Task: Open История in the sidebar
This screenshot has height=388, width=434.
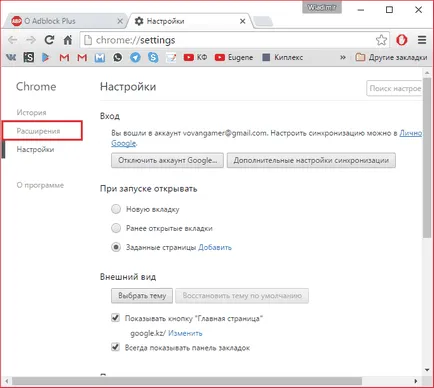Action: tap(31, 112)
